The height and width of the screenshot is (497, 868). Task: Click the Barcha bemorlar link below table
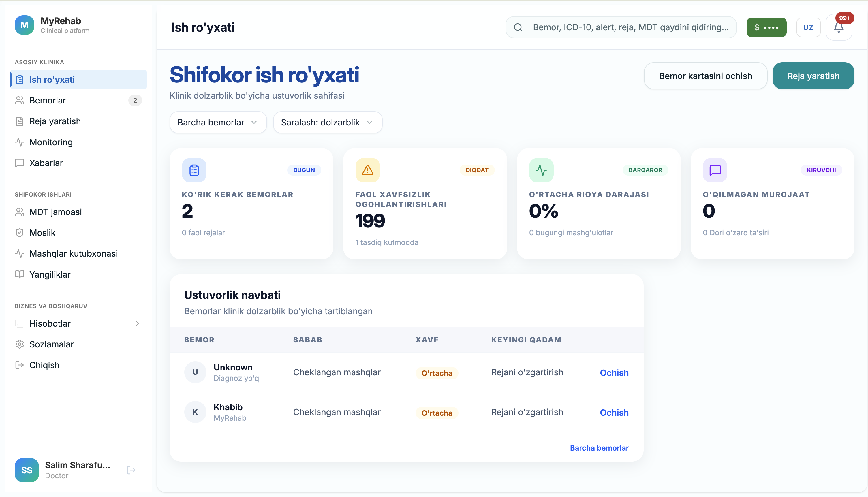tap(599, 448)
